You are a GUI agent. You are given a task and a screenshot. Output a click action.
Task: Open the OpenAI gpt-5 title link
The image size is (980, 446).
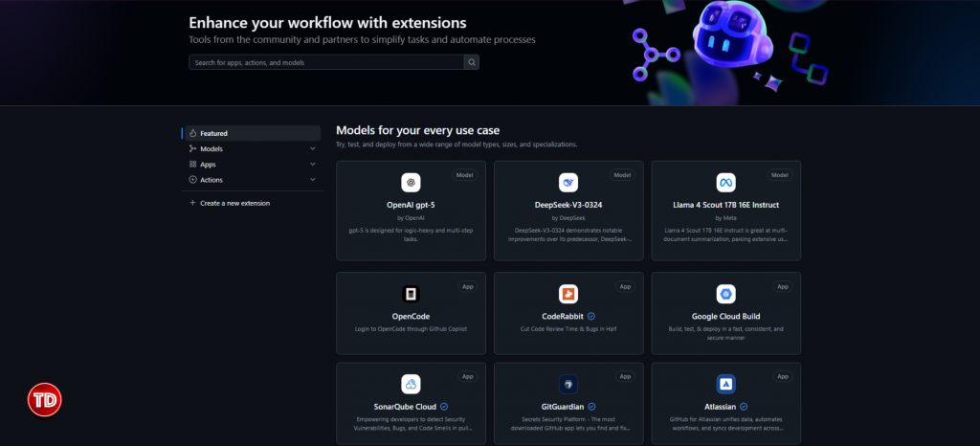pos(411,205)
